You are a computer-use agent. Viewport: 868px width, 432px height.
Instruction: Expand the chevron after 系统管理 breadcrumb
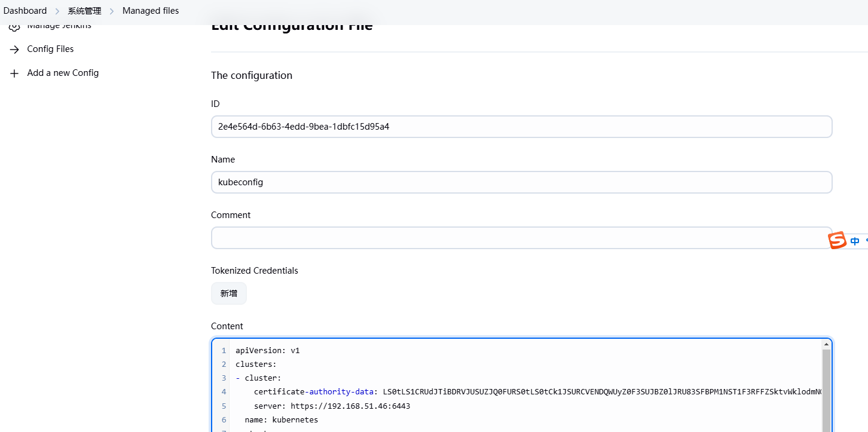tap(112, 11)
